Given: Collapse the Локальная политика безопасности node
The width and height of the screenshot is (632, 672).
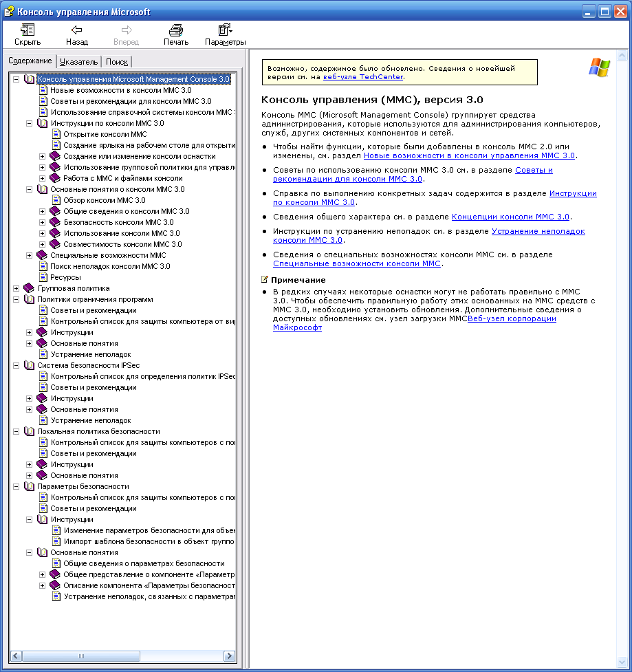Looking at the screenshot, I should pos(17,431).
